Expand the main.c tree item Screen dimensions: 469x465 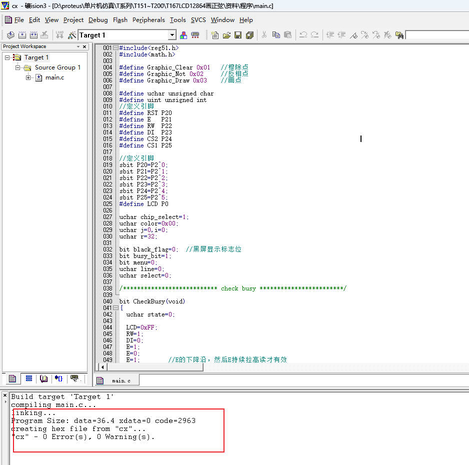[28, 78]
